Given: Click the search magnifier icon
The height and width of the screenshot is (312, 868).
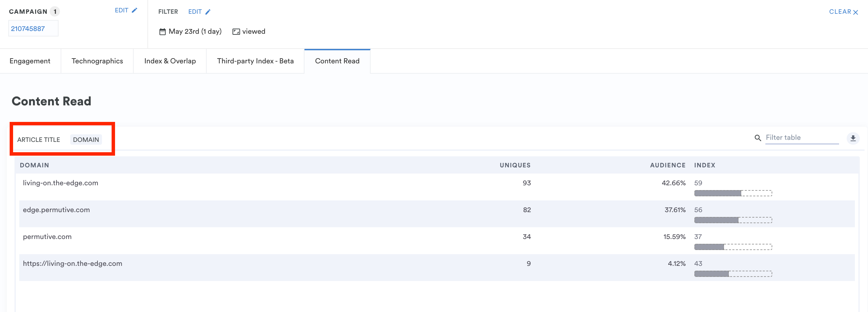Looking at the screenshot, I should (758, 138).
